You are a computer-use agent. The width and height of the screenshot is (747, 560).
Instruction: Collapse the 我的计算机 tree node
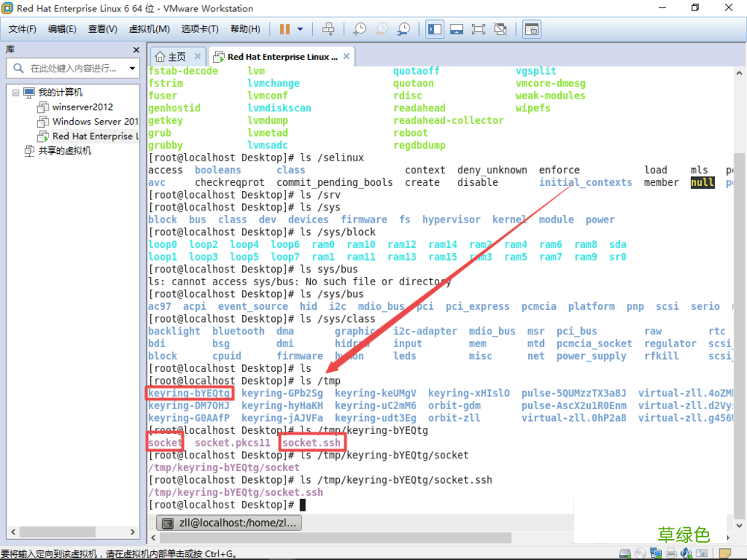coord(16,92)
